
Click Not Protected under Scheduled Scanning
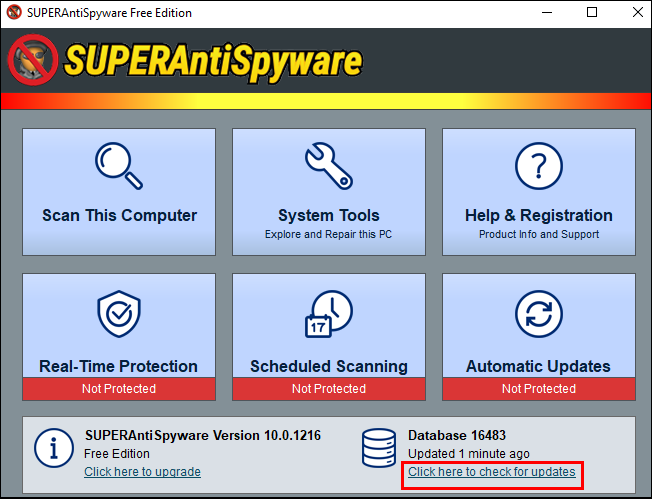329,389
